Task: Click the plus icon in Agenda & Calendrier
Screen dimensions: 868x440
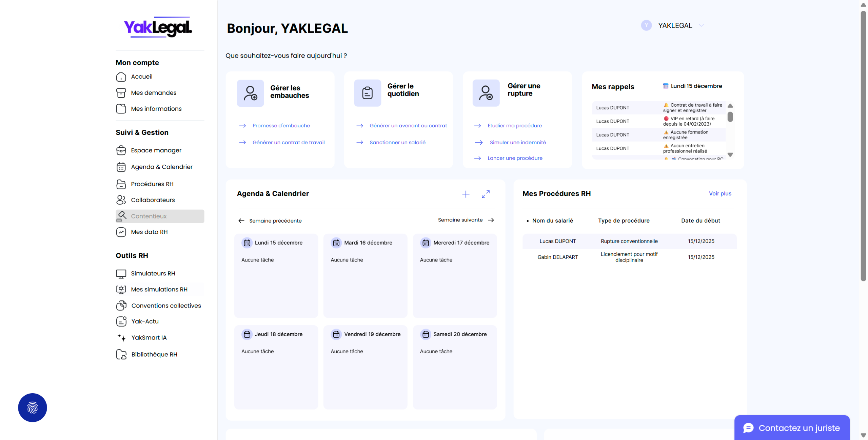Action: pos(466,194)
